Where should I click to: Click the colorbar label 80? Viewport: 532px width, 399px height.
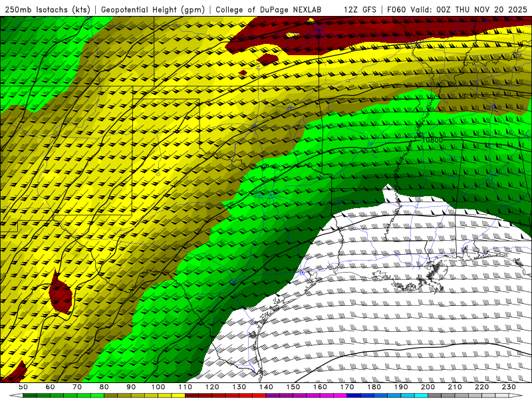pos(104,387)
